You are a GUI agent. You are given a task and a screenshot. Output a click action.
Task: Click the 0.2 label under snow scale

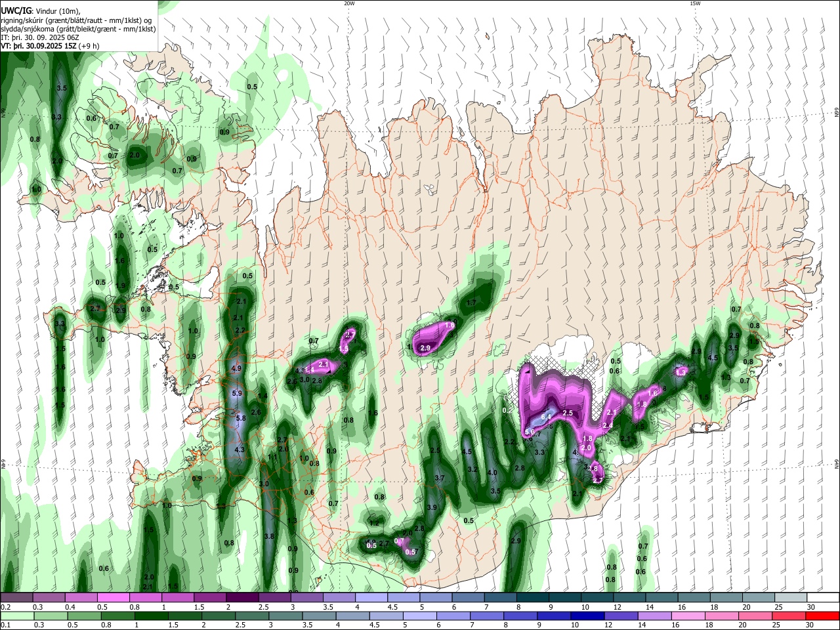pos(5,607)
